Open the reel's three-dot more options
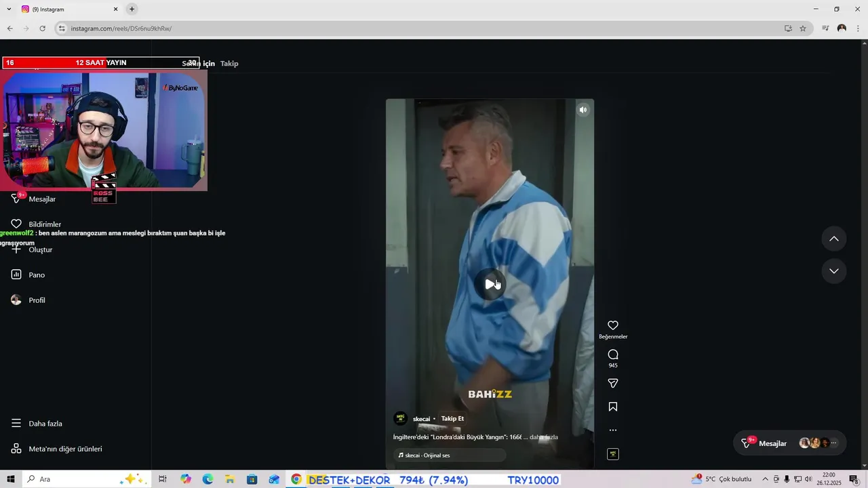Screen dimensions: 868x488 pyautogui.click(x=613, y=430)
